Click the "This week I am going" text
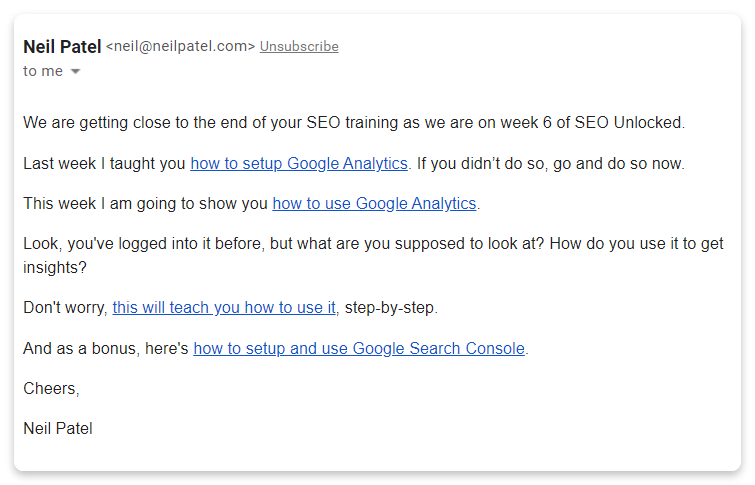Image resolution: width=755 pixels, height=485 pixels. click(101, 203)
